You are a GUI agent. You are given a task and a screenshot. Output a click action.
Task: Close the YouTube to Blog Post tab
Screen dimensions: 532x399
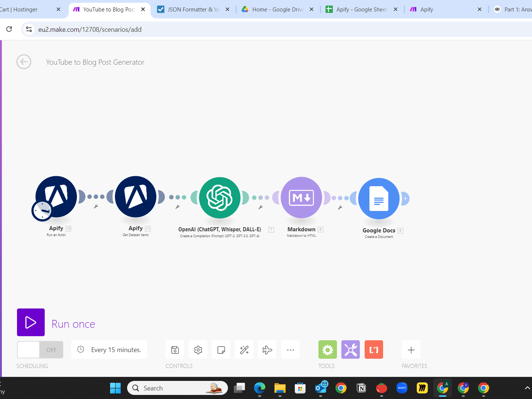143,10
